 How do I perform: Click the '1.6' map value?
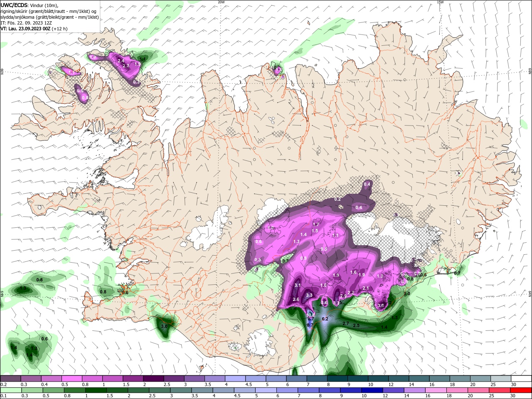[x=354, y=273]
